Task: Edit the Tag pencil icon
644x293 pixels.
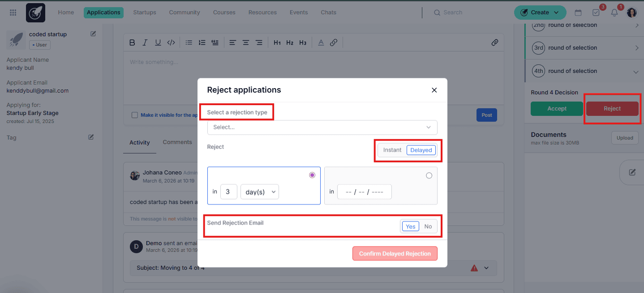Action: pyautogui.click(x=91, y=137)
